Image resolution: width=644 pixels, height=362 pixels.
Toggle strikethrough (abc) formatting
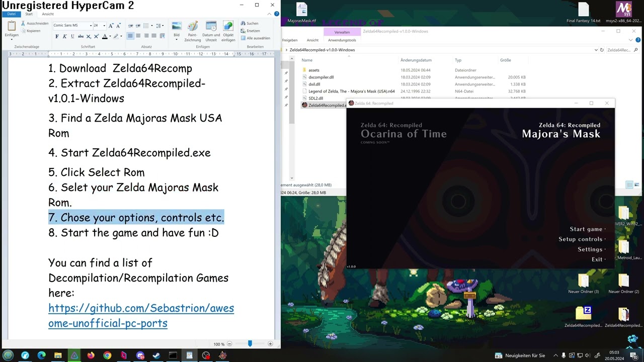[x=80, y=36]
